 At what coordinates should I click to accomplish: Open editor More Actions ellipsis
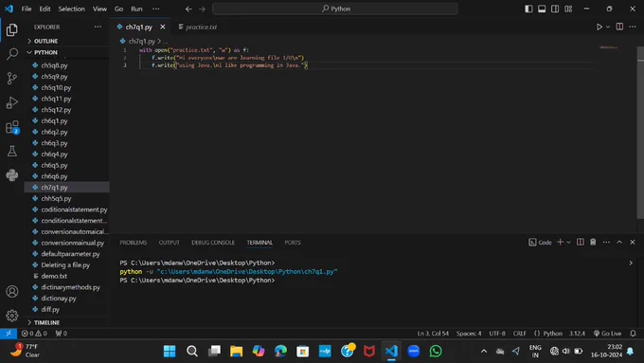click(632, 27)
